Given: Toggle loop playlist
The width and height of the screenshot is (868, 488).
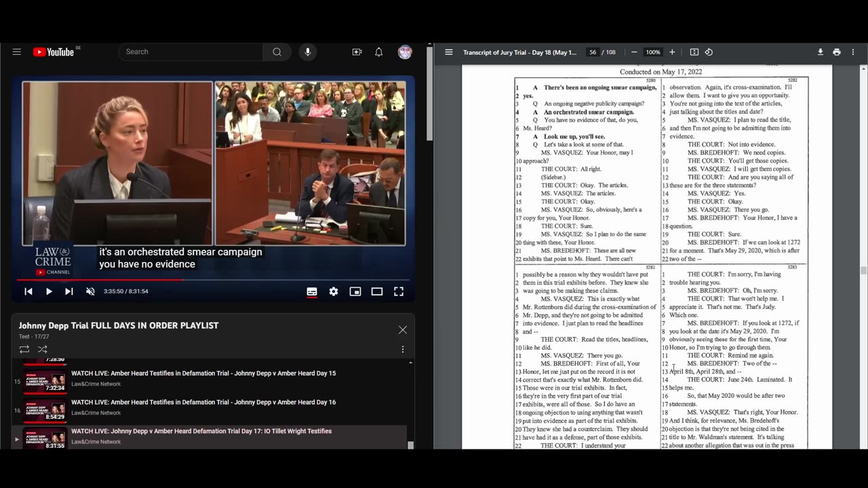Looking at the screenshot, I should click(24, 349).
